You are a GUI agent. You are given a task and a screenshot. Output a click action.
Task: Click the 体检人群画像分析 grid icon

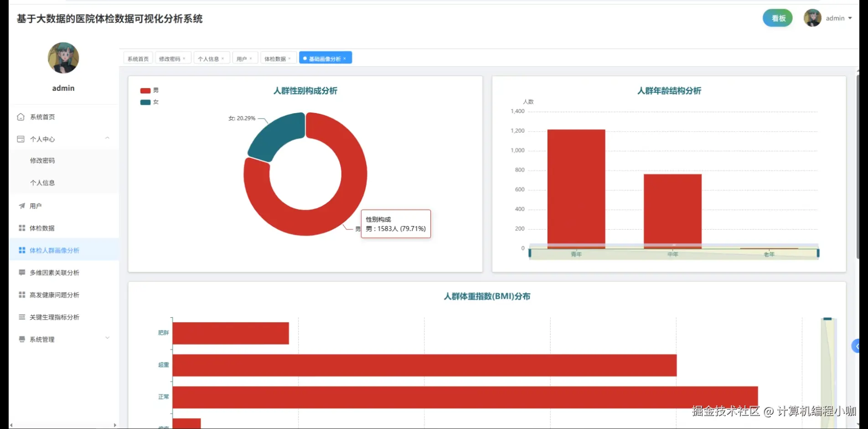21,250
